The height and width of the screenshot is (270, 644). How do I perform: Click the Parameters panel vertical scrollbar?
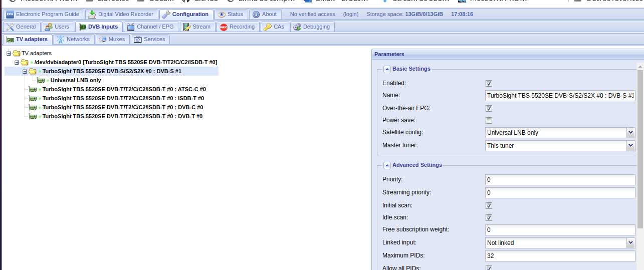[639, 150]
